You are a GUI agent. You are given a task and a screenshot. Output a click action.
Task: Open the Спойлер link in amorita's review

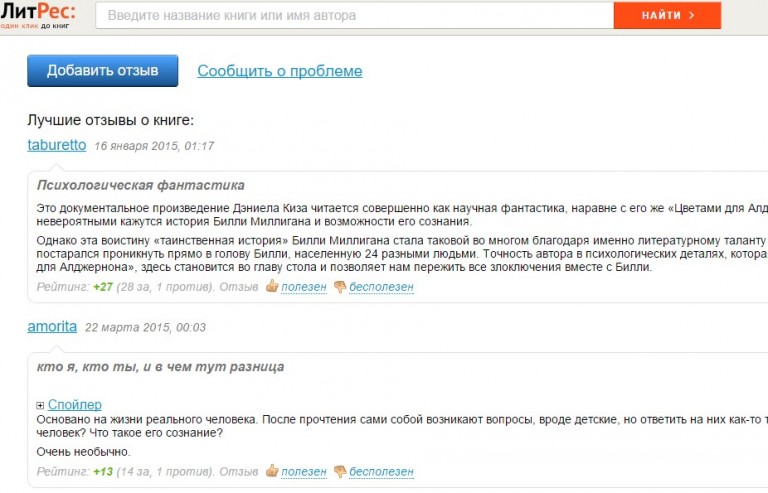pos(74,404)
